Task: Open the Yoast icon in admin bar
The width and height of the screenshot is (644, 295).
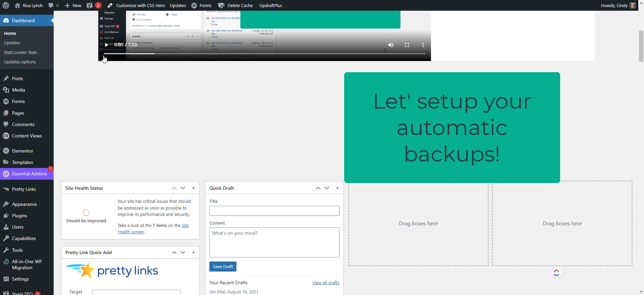Action: pyautogui.click(x=94, y=5)
